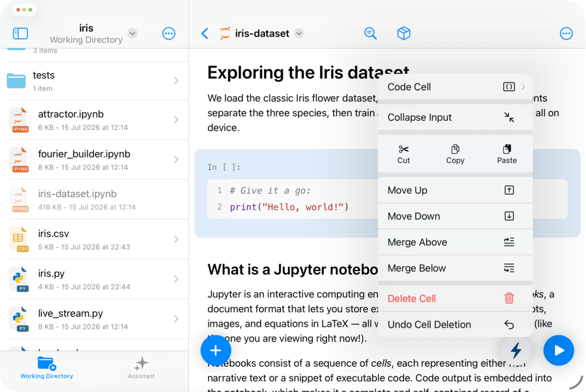Open the notebook search tool

pyautogui.click(x=370, y=34)
